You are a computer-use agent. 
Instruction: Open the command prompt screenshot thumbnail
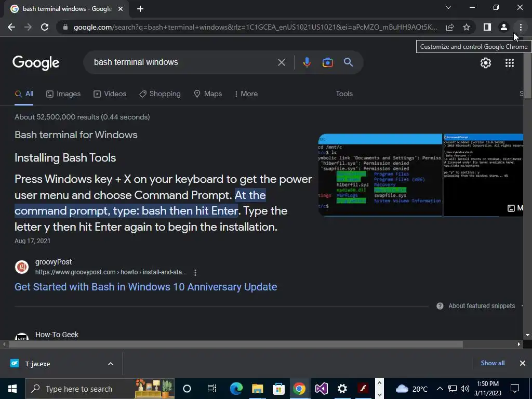pyautogui.click(x=484, y=175)
